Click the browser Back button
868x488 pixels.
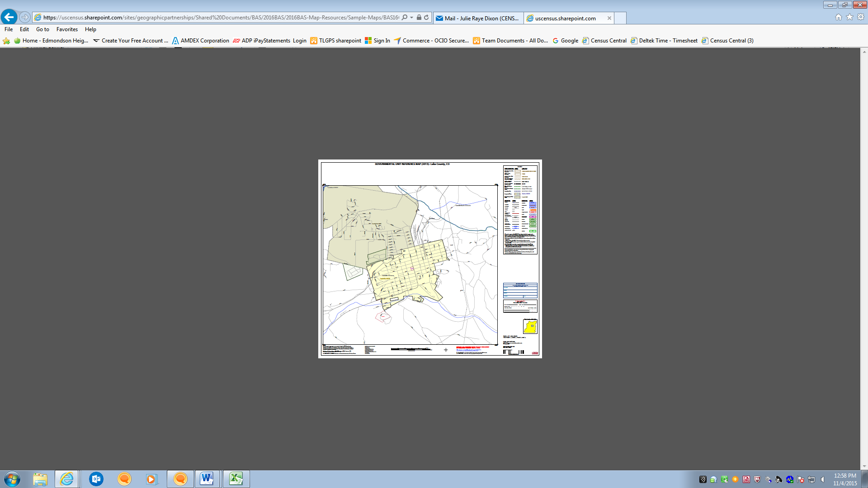tap(9, 17)
